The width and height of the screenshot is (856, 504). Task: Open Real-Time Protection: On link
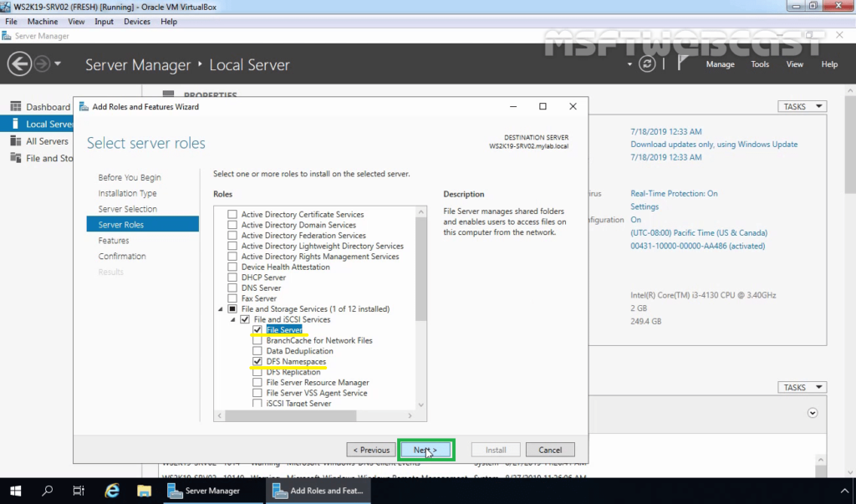coord(674,193)
